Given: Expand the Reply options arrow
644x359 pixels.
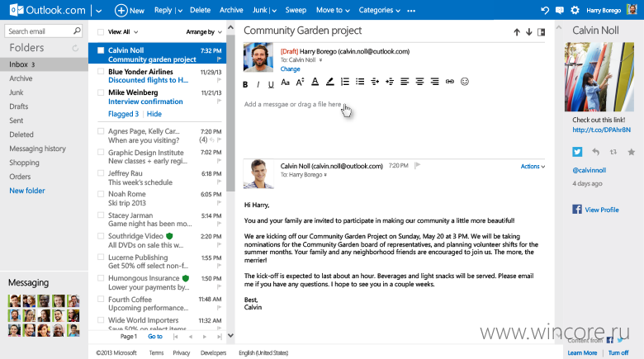Looking at the screenshot, I should point(180,11).
